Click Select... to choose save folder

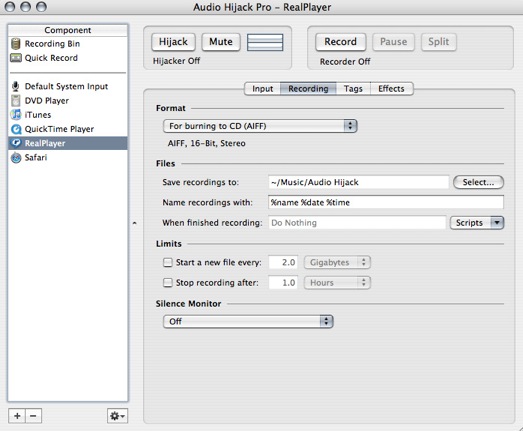click(x=478, y=182)
